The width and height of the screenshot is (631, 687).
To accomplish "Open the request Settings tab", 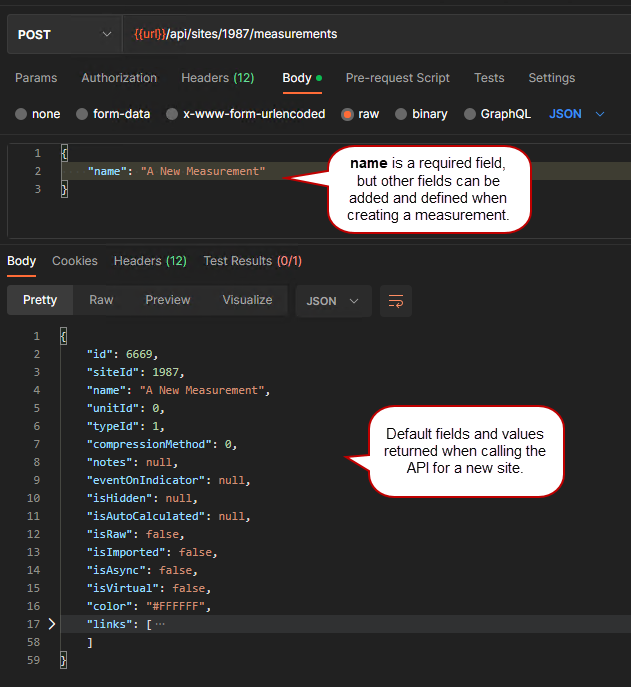I will coord(551,78).
